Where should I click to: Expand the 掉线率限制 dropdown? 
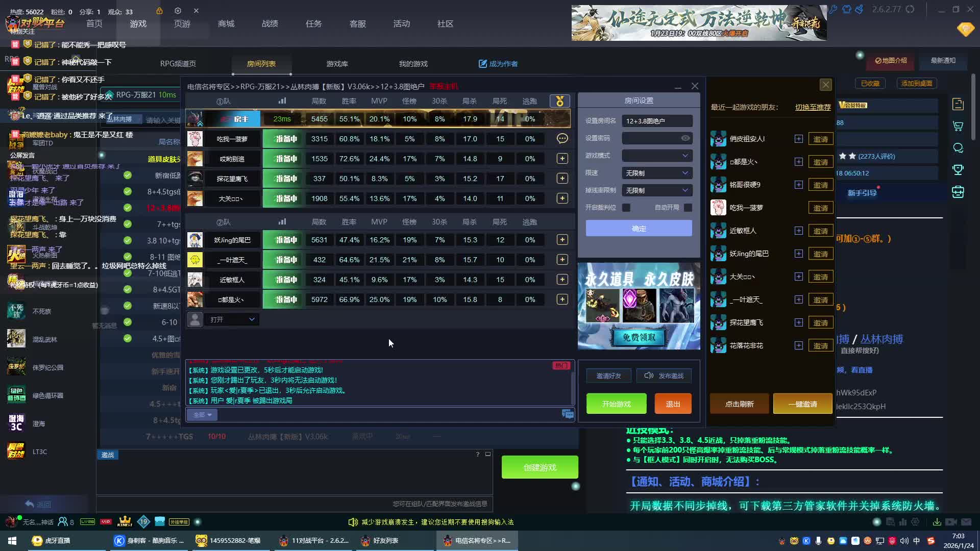point(657,190)
